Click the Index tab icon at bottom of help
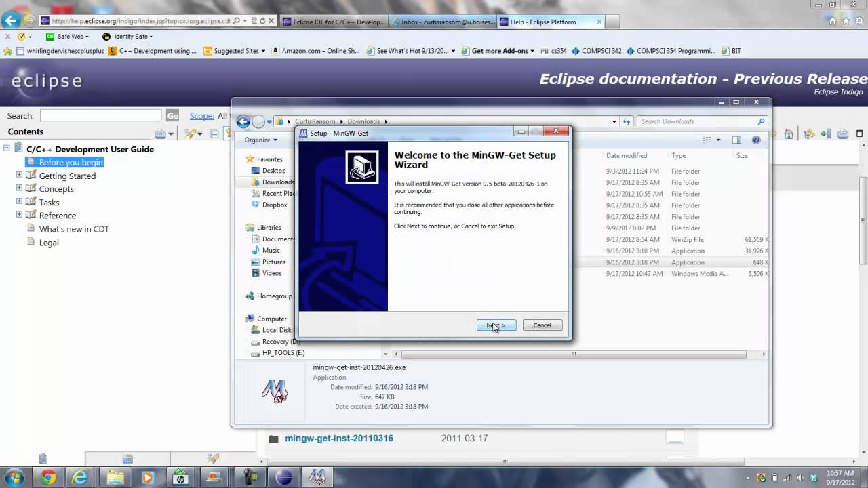This screenshot has width=868, height=488. (127, 459)
